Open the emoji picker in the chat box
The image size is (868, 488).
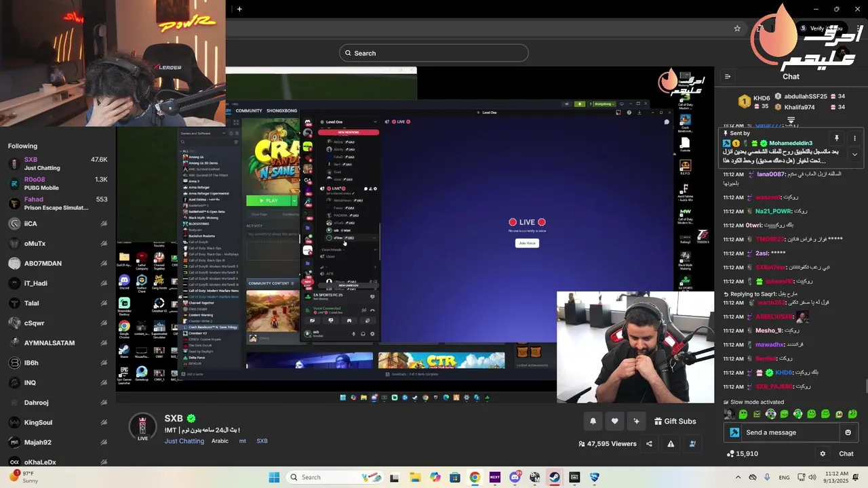click(848, 432)
